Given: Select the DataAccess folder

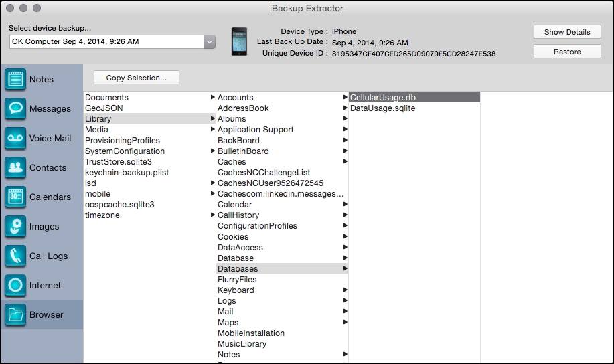Looking at the screenshot, I should pos(240,248).
